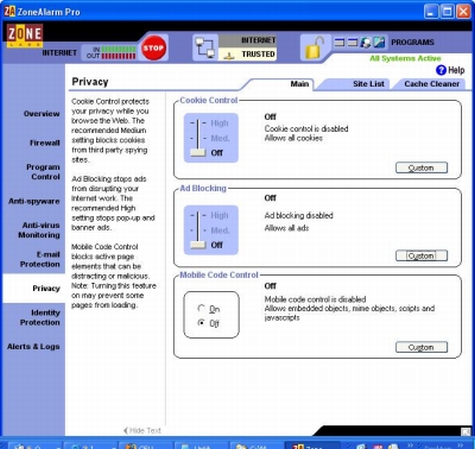Select the Off radio for Mobile Code Control
This screenshot has height=449, width=475.
tap(201, 323)
